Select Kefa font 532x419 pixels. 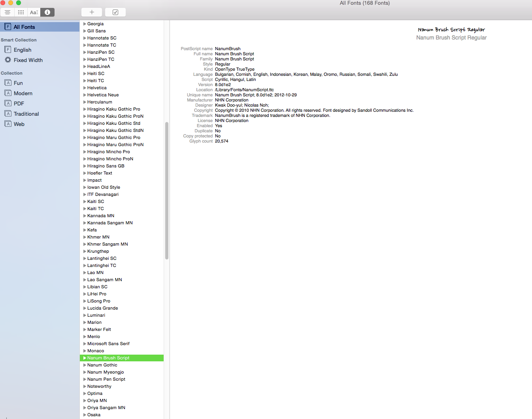[x=92, y=230]
